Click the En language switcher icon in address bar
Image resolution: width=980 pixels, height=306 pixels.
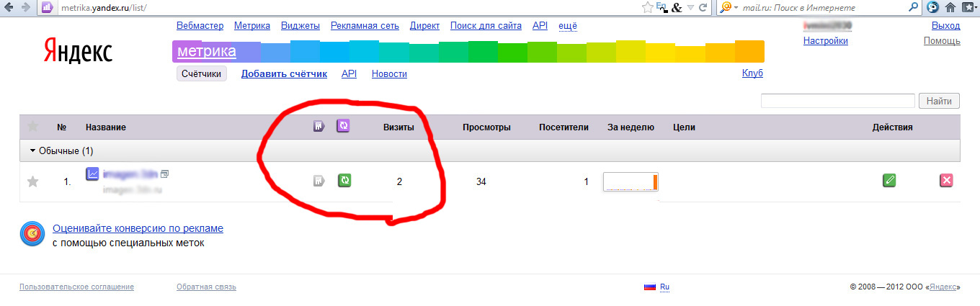[x=661, y=7]
